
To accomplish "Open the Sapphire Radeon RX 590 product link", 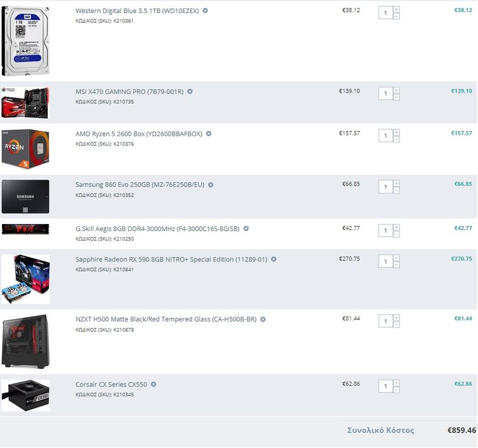I will [171, 259].
